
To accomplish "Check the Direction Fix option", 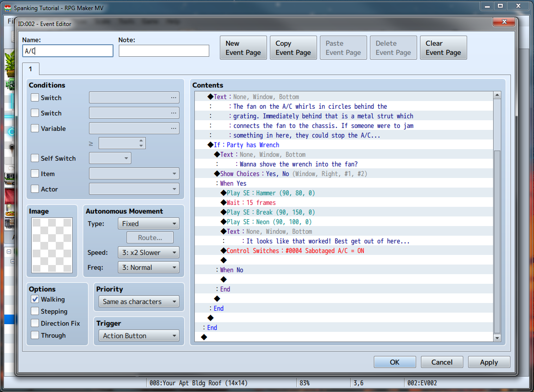I will coord(35,323).
